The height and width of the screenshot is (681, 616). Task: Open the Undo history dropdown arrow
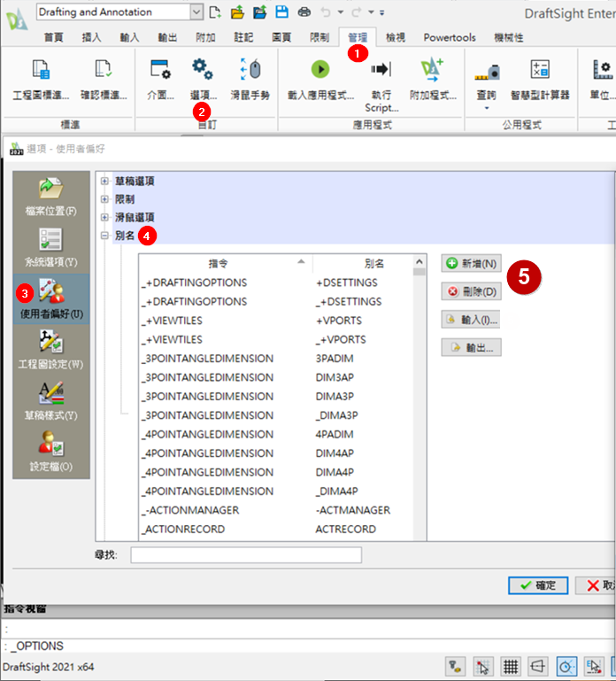pos(341,12)
